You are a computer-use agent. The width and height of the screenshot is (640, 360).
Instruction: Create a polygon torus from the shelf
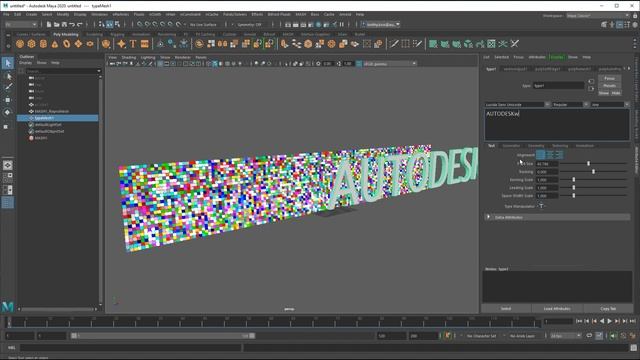[x=67, y=44]
